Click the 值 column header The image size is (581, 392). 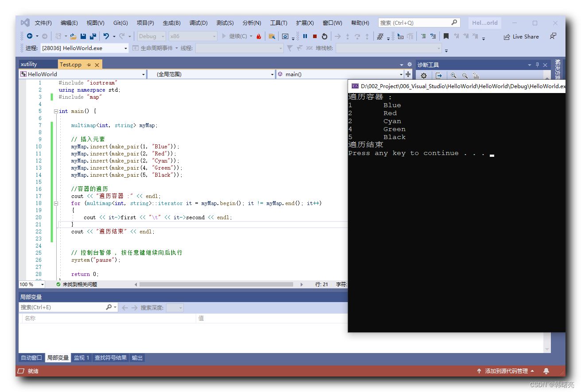[201, 318]
